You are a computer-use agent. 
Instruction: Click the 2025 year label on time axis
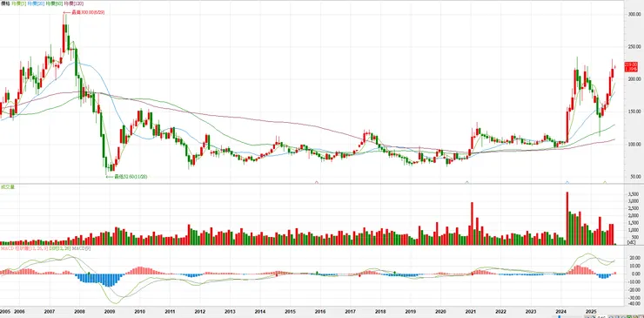pos(591,312)
